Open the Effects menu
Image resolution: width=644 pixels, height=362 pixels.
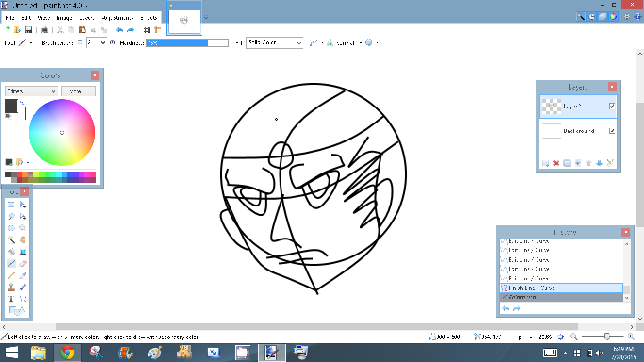(x=149, y=18)
